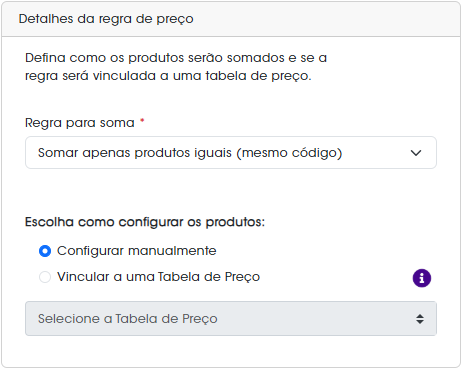This screenshot has width=462, height=369.
Task: Click the up-down arrows on Tabela de Preço select
Action: 420,319
